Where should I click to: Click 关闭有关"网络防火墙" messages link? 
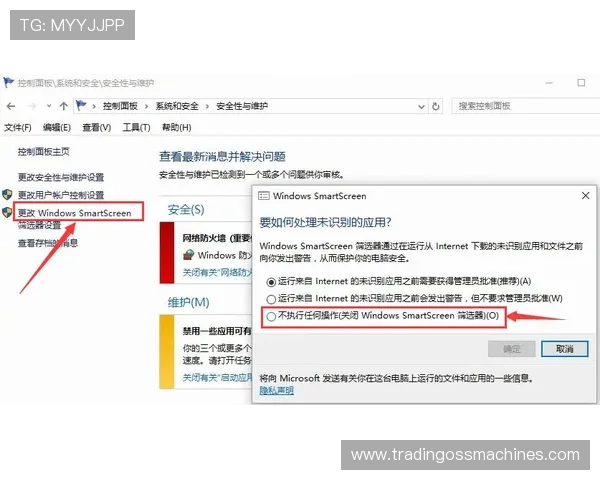217,273
